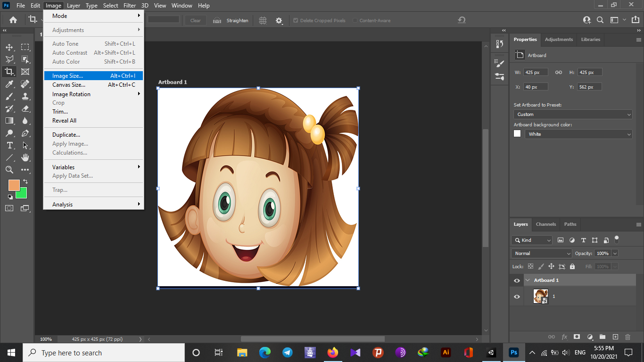Screen dimensions: 644x362
Task: Choose Trim from Image menu
Action: tap(93, 112)
